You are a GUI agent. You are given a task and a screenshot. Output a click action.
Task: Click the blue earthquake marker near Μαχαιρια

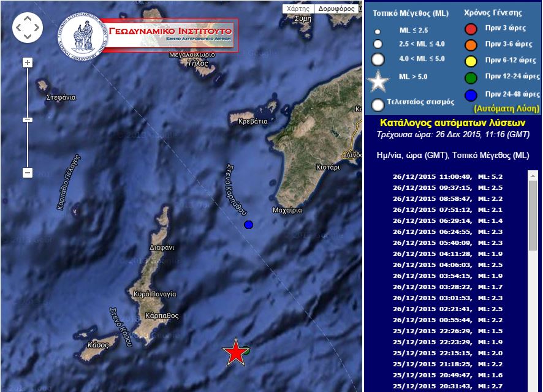pos(248,225)
